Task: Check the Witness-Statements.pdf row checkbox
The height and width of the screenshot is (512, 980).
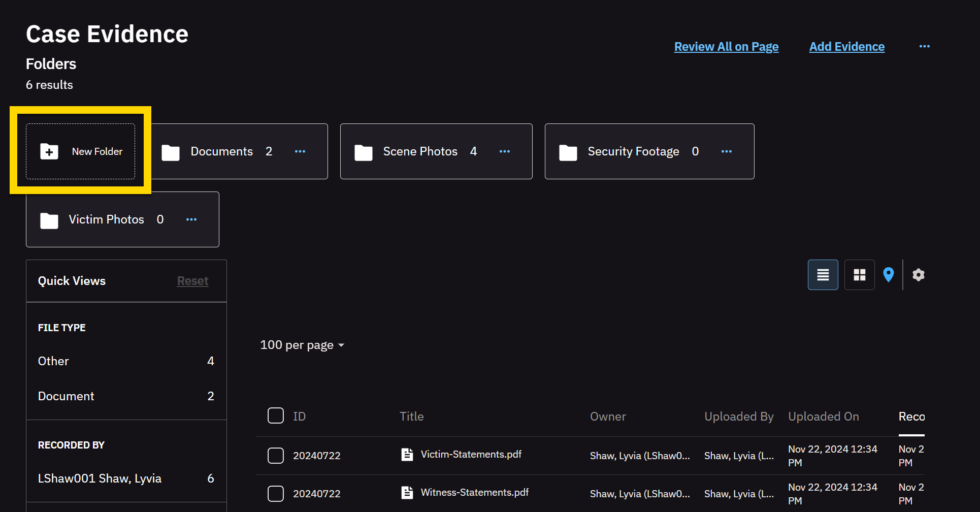Action: (x=276, y=494)
